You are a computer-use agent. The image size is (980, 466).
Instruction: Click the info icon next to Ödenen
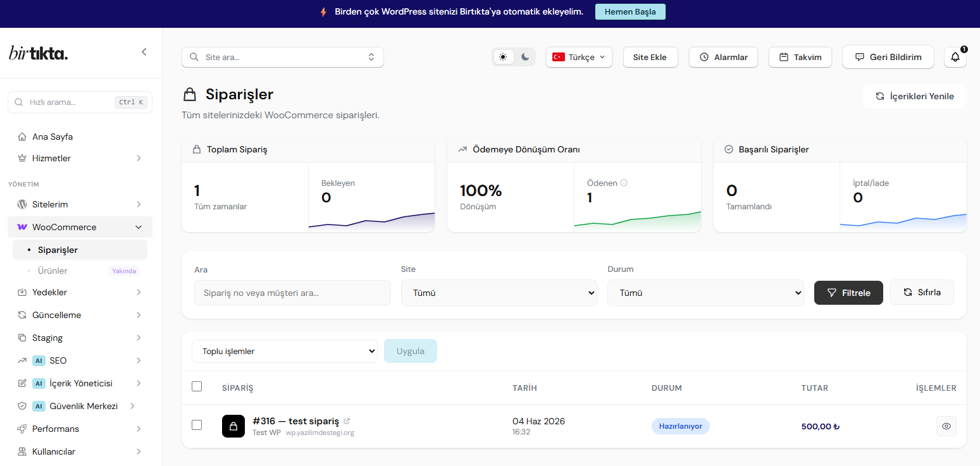click(x=624, y=183)
